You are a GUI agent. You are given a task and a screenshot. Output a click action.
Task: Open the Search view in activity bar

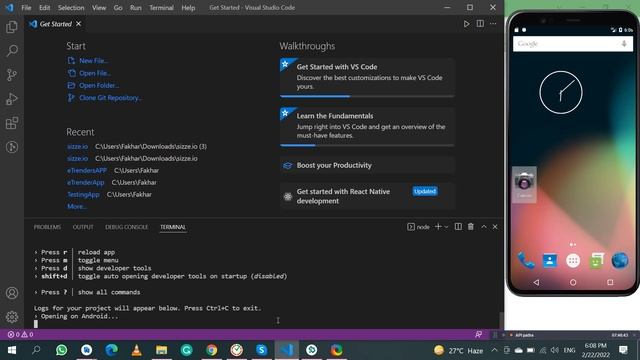(12, 51)
